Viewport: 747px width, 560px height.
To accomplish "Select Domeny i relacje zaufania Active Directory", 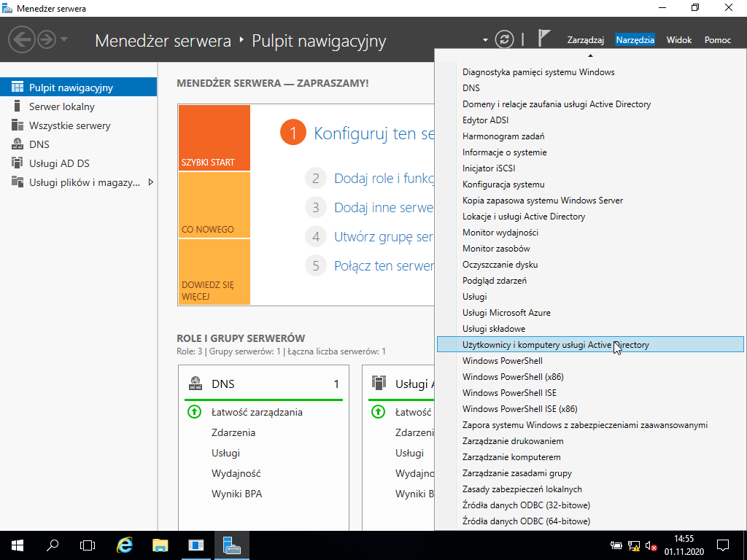I will pyautogui.click(x=590, y=104).
